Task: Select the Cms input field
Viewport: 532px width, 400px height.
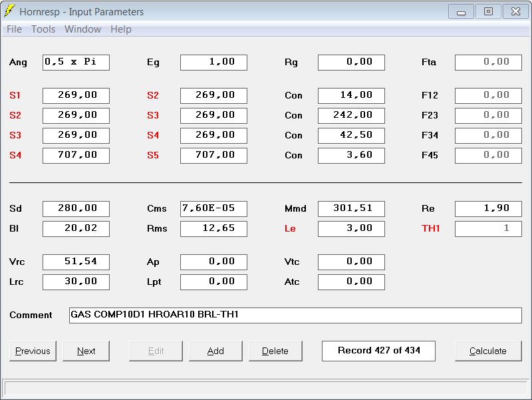Action: pos(213,208)
